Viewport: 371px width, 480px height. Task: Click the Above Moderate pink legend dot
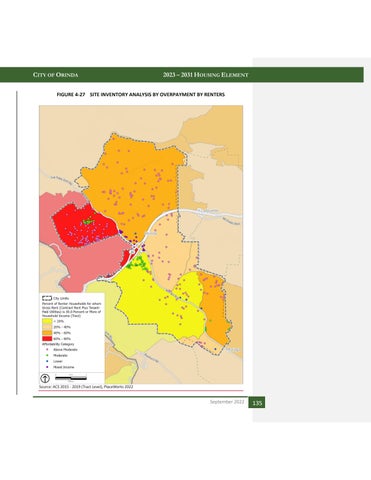47,350
